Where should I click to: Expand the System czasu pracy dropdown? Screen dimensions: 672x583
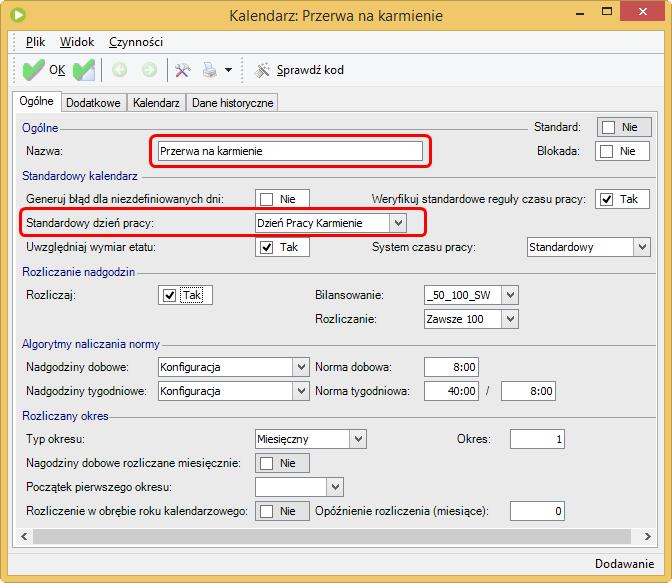(x=642, y=247)
